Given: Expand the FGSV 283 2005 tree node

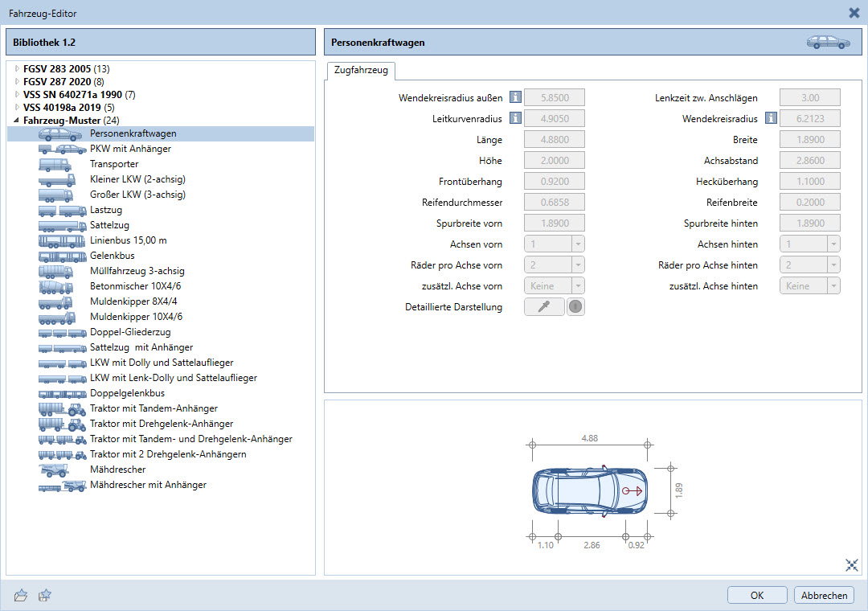Looking at the screenshot, I should click(17, 68).
